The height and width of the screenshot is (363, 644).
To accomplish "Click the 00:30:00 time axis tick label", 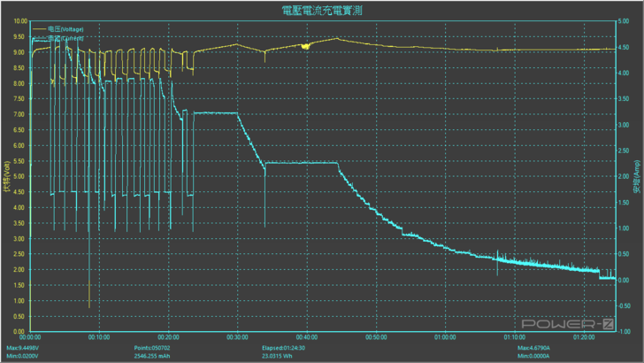I will click(237, 337).
